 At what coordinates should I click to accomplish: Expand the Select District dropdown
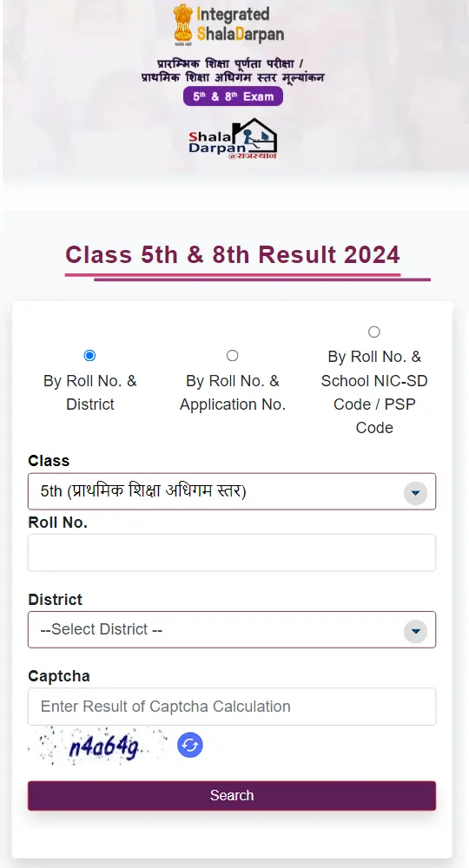pyautogui.click(x=232, y=629)
